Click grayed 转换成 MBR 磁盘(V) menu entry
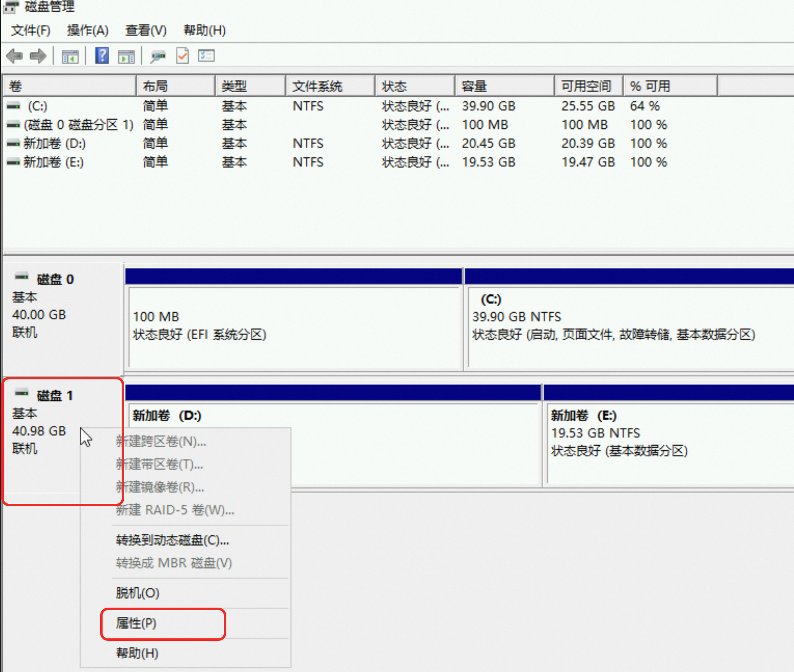 click(x=174, y=563)
